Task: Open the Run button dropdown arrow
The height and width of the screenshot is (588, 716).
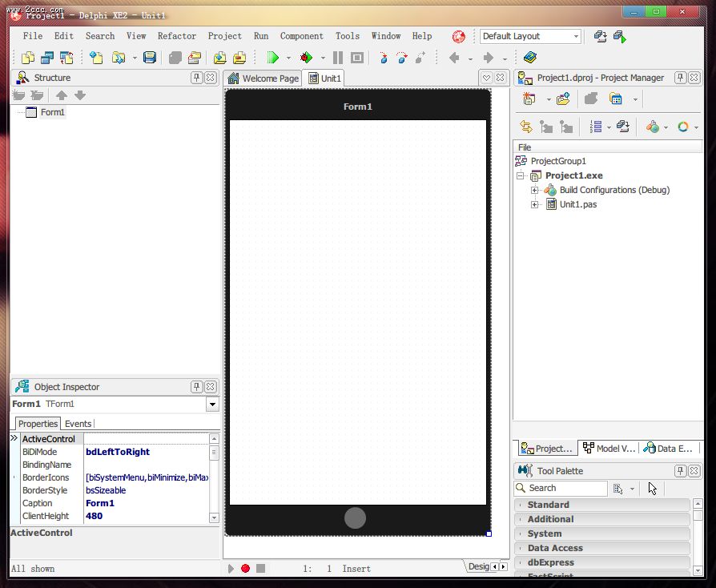Action: (x=288, y=58)
